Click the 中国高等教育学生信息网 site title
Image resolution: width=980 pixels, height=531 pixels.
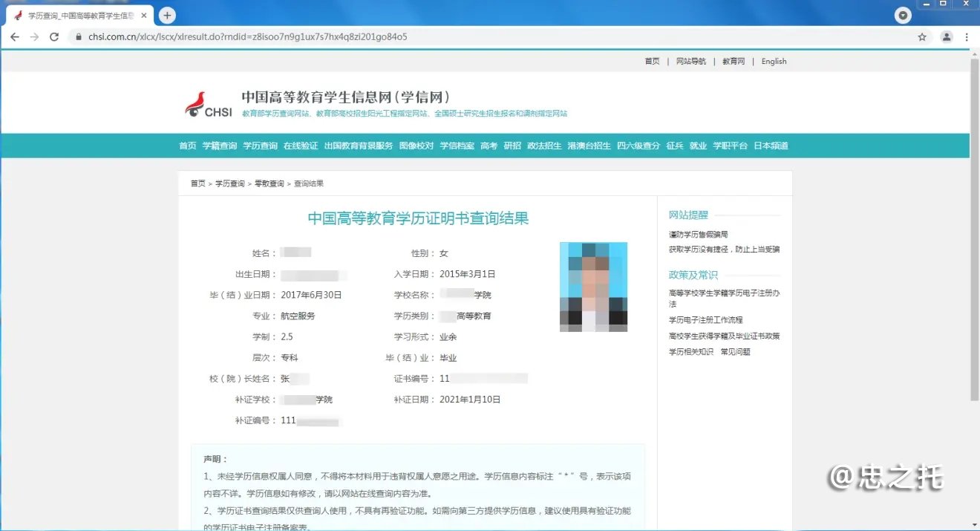(x=347, y=97)
